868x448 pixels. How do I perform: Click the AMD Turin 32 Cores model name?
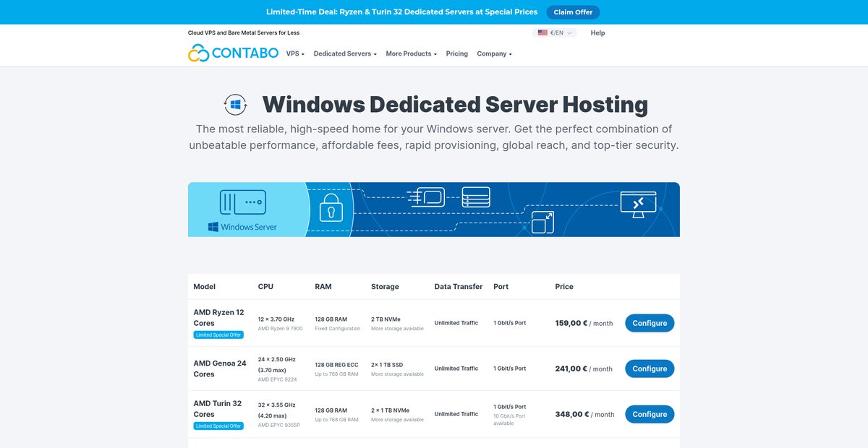point(218,409)
